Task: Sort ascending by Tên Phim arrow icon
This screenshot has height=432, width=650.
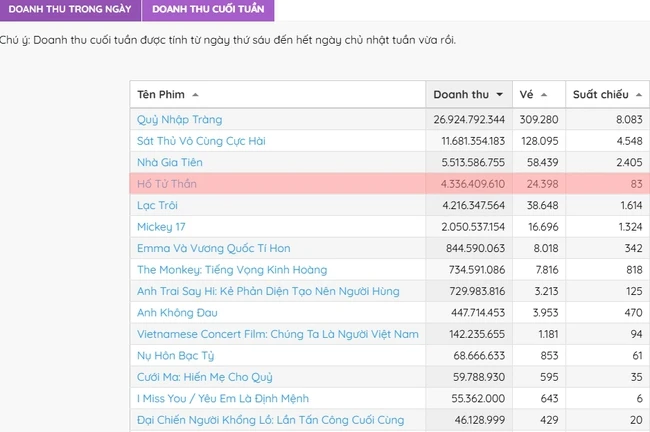Action: pos(195,95)
